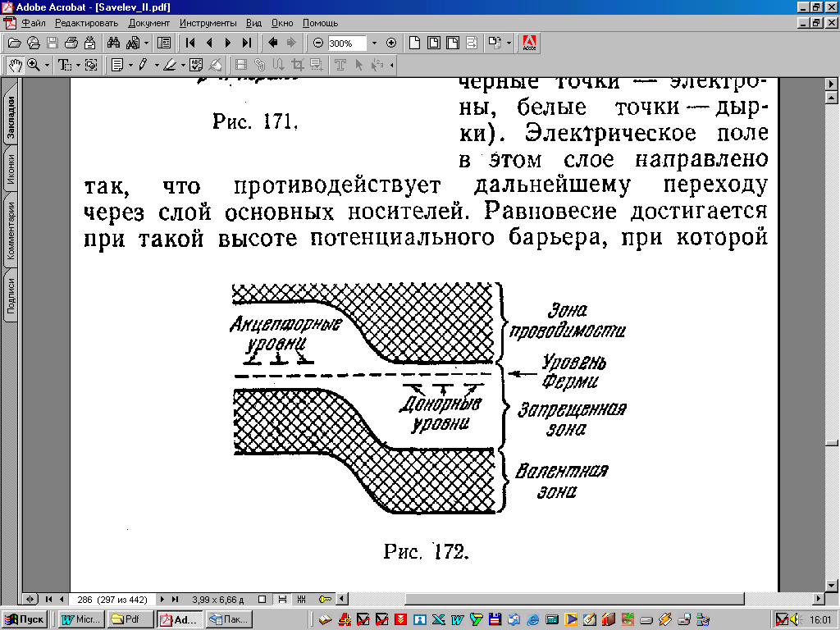Click the Spell Check ABC icon
This screenshot has height=630, width=840.
pos(196,66)
